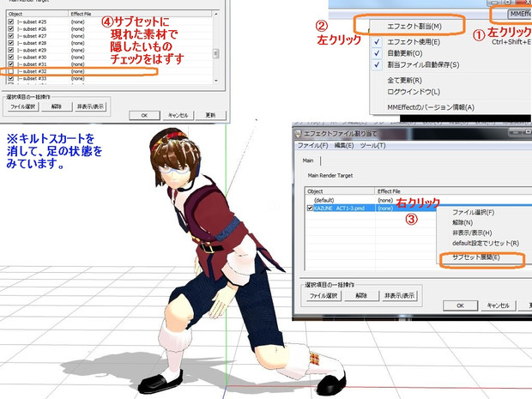Uncheck the subset #25 checkbox
Viewport: 532px width, 399px height.
pyautogui.click(x=11, y=21)
